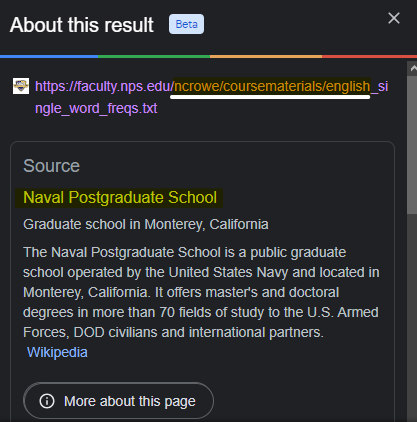
Task: Click the highlighted ncrowe/coursematerials URL segment
Action: point(272,86)
